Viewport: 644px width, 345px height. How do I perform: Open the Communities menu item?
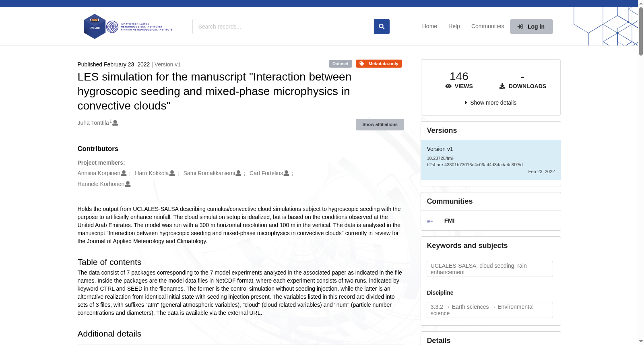coord(487,26)
